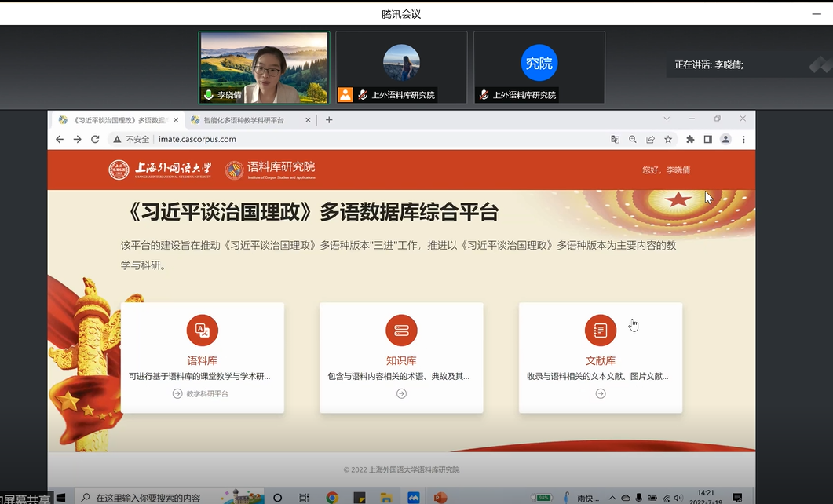The width and height of the screenshot is (833, 504).
Task: Open Chrome from the Windows taskbar
Action: coord(332,498)
